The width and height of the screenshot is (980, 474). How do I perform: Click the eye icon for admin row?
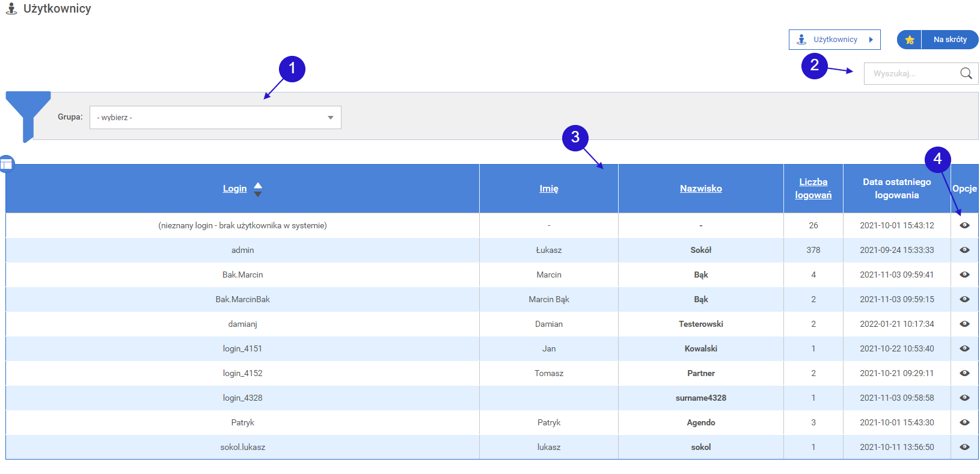tap(964, 250)
